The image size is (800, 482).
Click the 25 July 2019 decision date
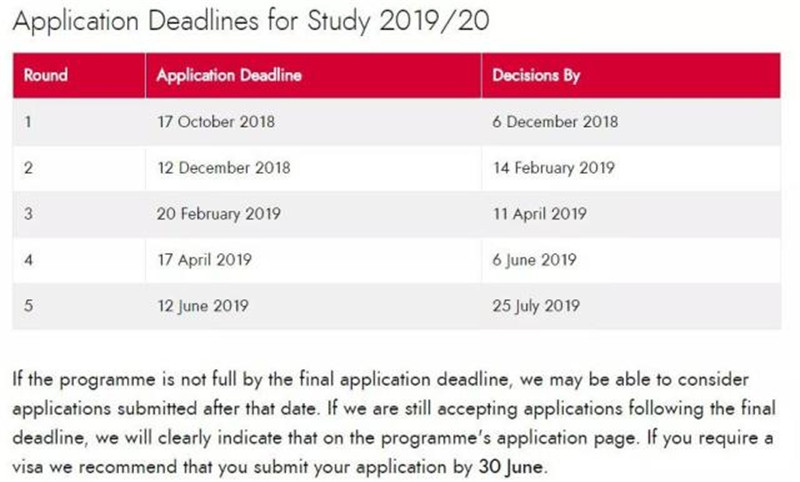pyautogui.click(x=536, y=306)
